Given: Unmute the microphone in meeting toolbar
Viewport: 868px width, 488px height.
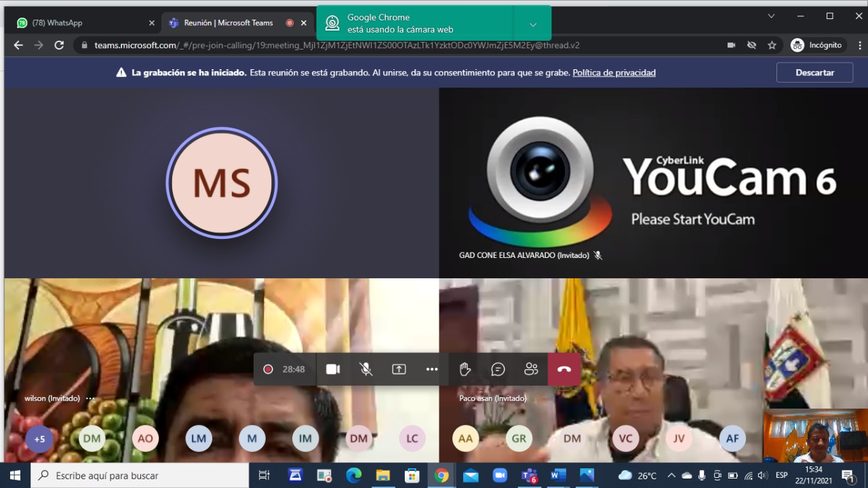Looking at the screenshot, I should pos(366,369).
